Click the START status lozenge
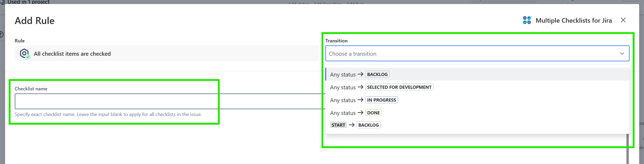The width and height of the screenshot is (644, 164). 338,125
